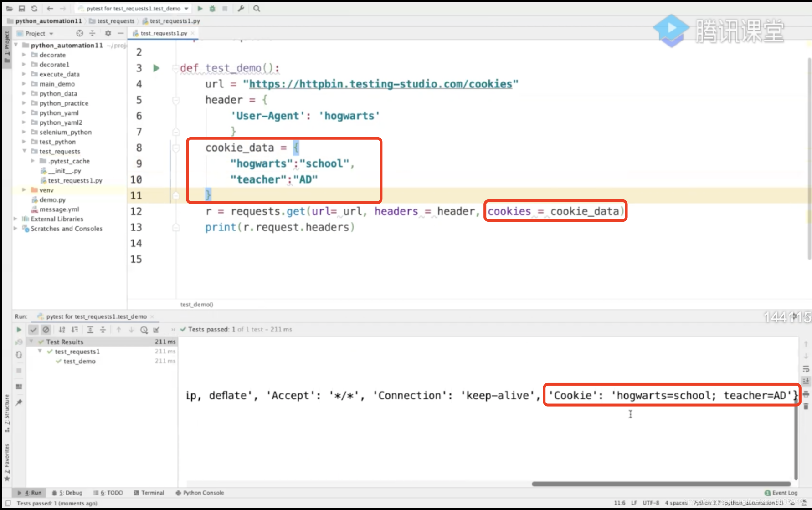
Task: Expand the decorate folder
Action: click(24, 55)
